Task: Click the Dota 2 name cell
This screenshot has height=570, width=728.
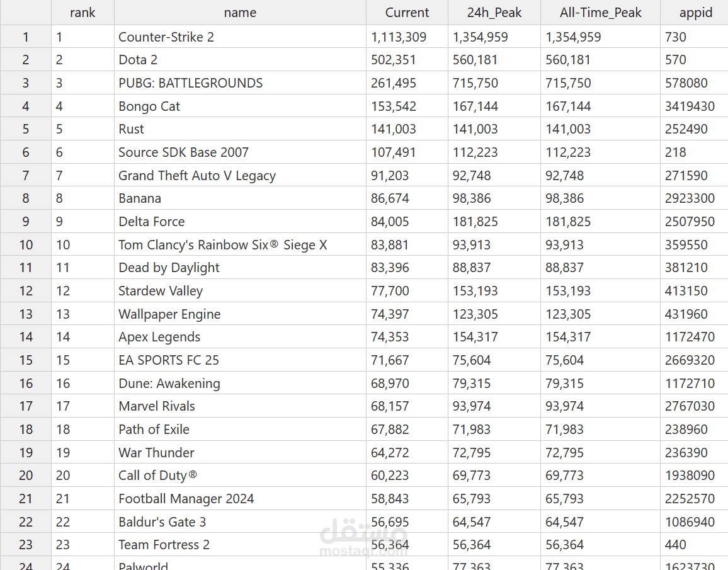Action: [138, 60]
